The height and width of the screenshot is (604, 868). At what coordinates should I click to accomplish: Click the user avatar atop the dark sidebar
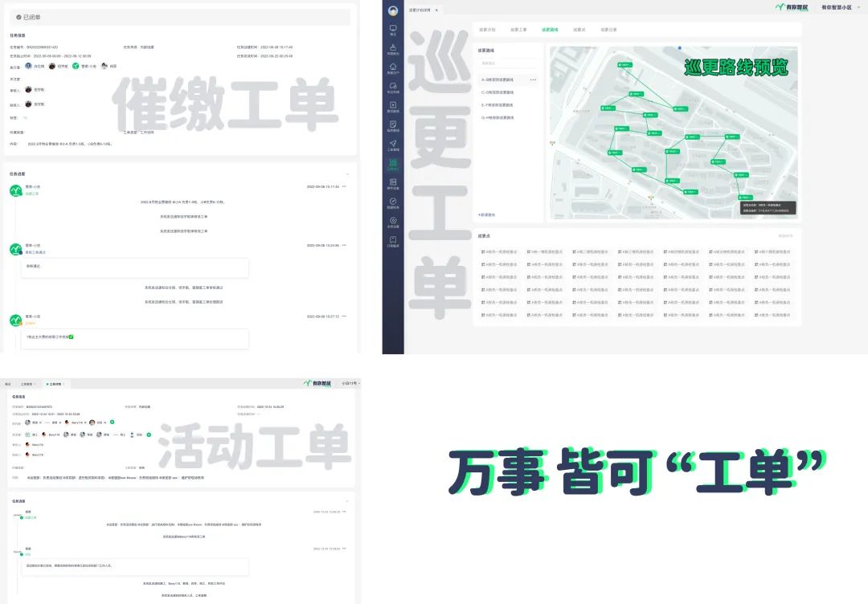[x=393, y=10]
